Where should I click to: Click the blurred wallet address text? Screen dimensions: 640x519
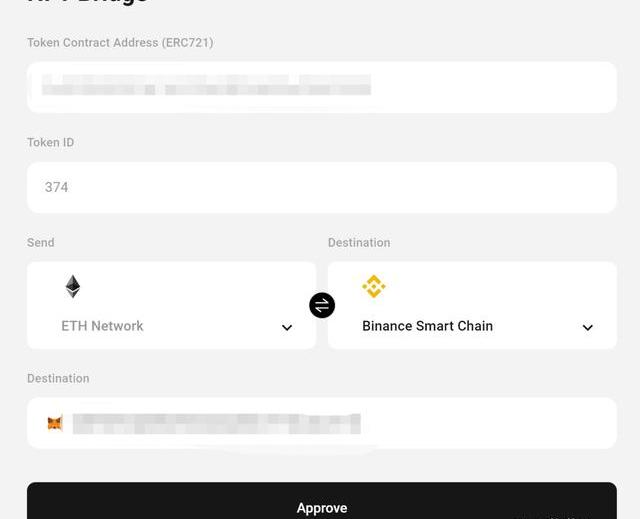pos(215,423)
